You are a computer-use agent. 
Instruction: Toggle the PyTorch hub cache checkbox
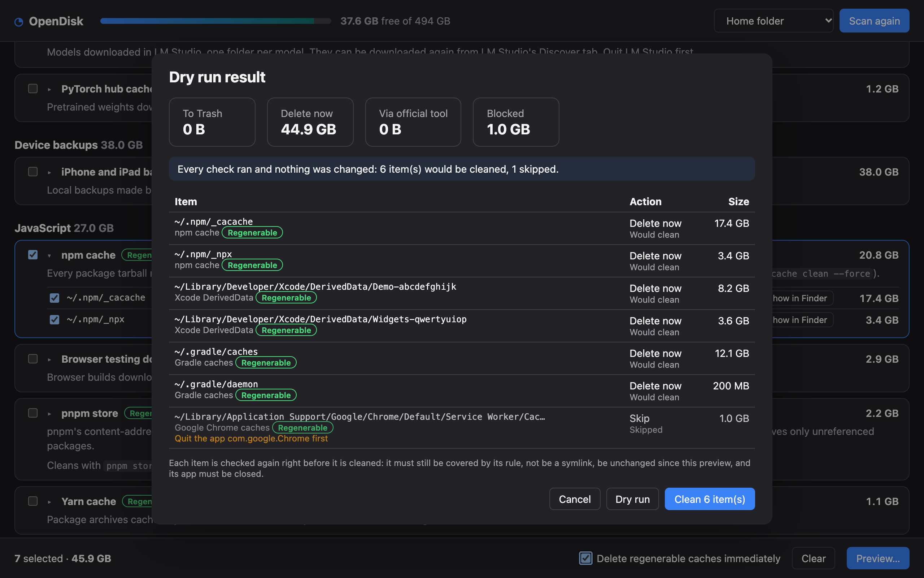click(33, 89)
